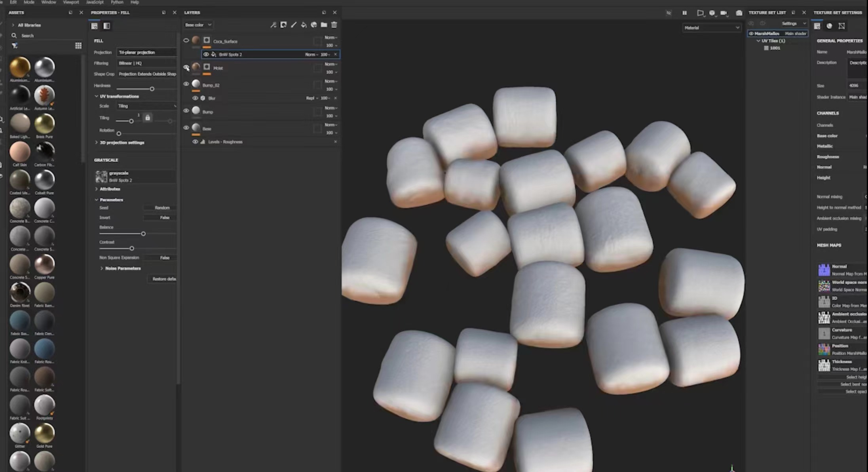Collapse the UV transformations section

point(96,96)
